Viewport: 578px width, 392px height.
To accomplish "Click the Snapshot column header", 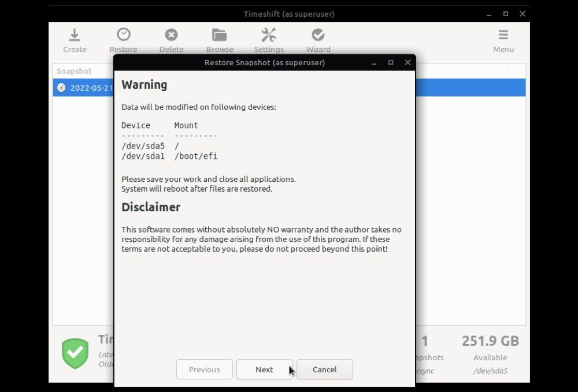I will [74, 71].
